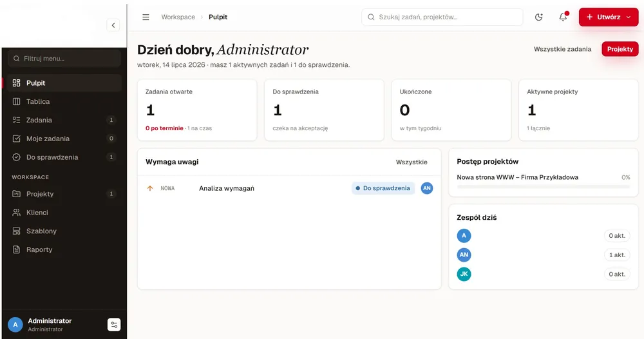The image size is (644, 339).
Task: Click the Wszystkie link in Wymaga uwagi
Action: coord(412,162)
